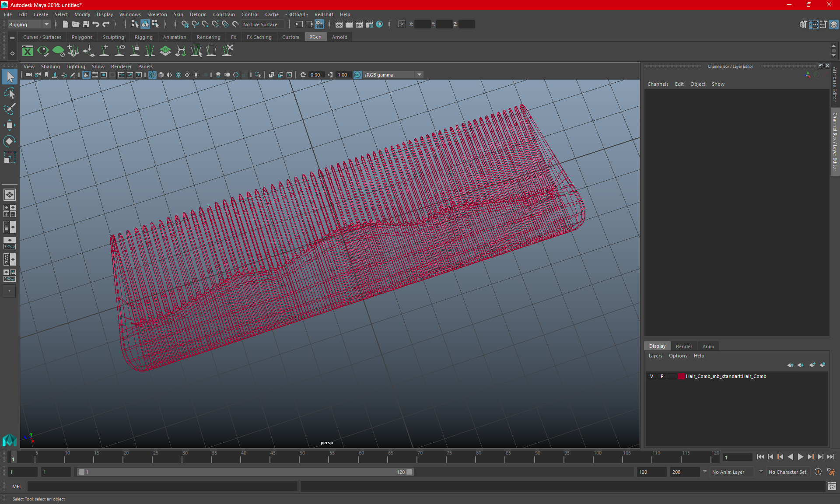
Task: Click the single perspective layout icon
Action: coord(9,195)
